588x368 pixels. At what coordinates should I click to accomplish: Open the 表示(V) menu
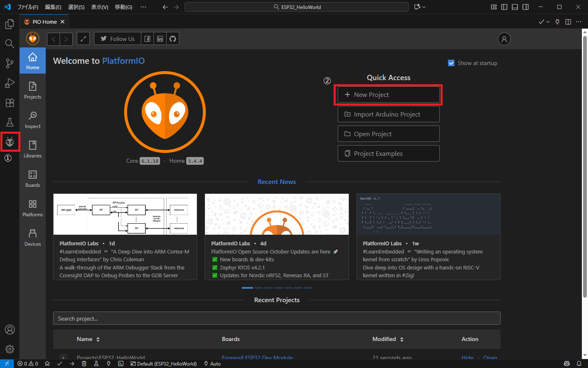pos(100,7)
